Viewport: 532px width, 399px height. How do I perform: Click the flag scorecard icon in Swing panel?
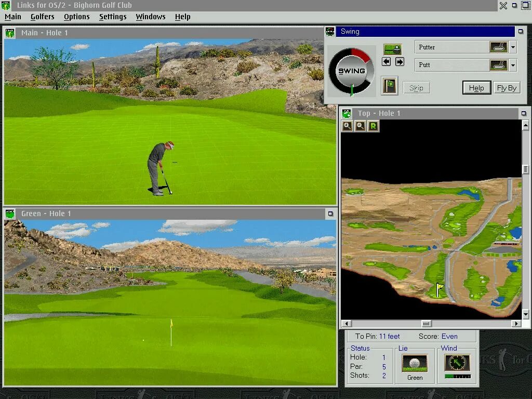390,86
